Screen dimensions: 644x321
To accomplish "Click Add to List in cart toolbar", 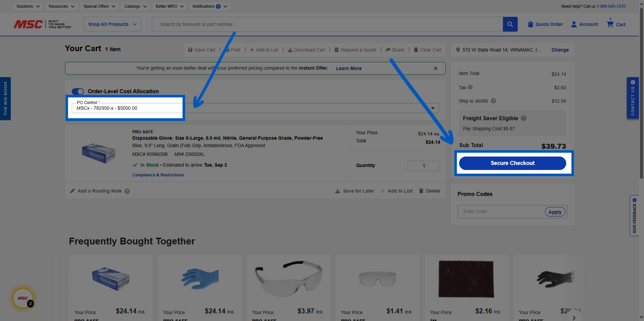I will point(264,50).
